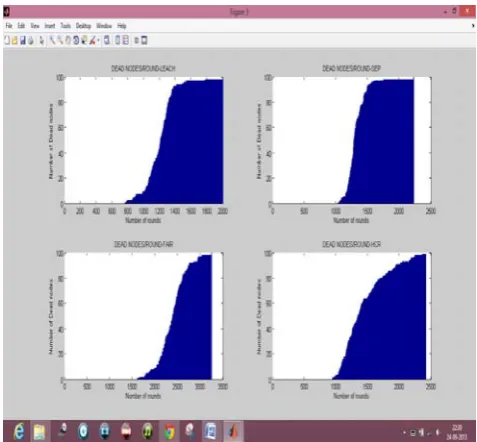Click 'Number of rounds' label under FAIR plot
Screen dimensions: 477x442
[x=143, y=396]
